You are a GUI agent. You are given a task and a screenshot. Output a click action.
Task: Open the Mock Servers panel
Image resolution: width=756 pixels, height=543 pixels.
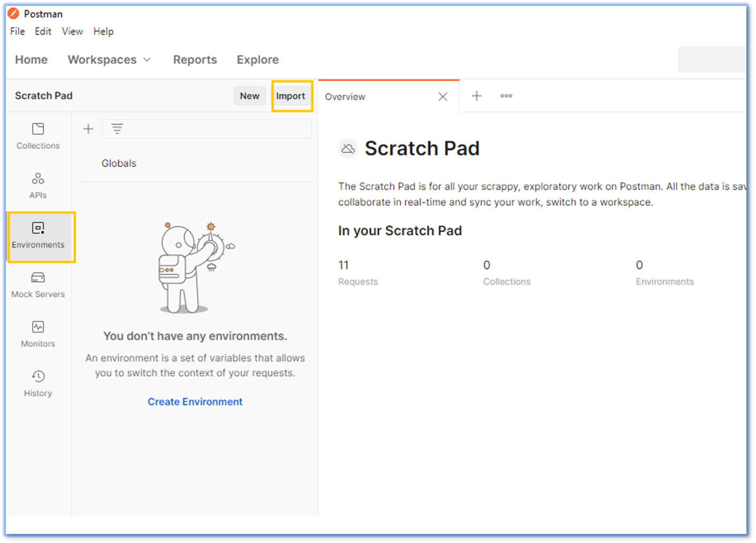pos(37,284)
